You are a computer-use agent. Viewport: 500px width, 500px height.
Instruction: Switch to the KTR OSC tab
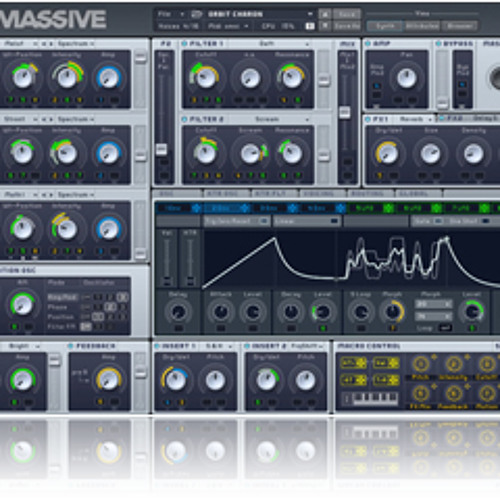[226, 194]
